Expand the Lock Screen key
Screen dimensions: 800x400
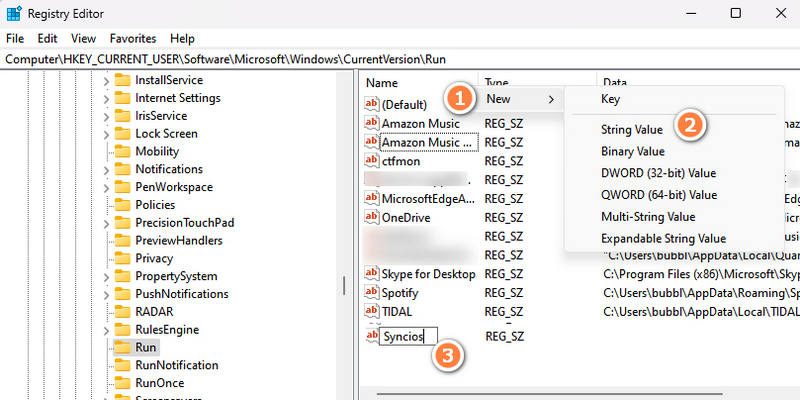106,135
